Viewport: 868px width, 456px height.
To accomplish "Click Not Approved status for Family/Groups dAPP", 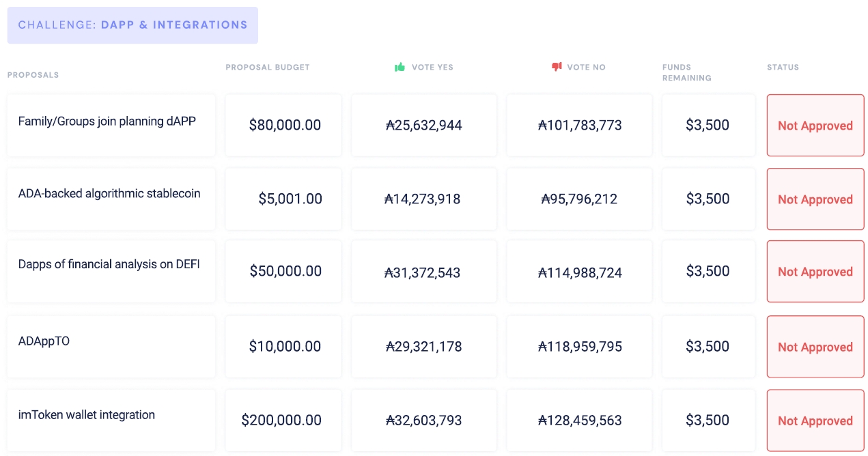I will [815, 126].
